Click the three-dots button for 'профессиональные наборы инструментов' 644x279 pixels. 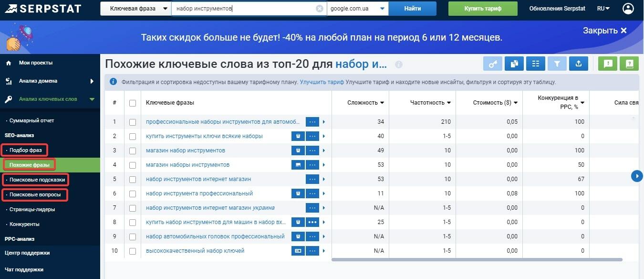point(312,122)
